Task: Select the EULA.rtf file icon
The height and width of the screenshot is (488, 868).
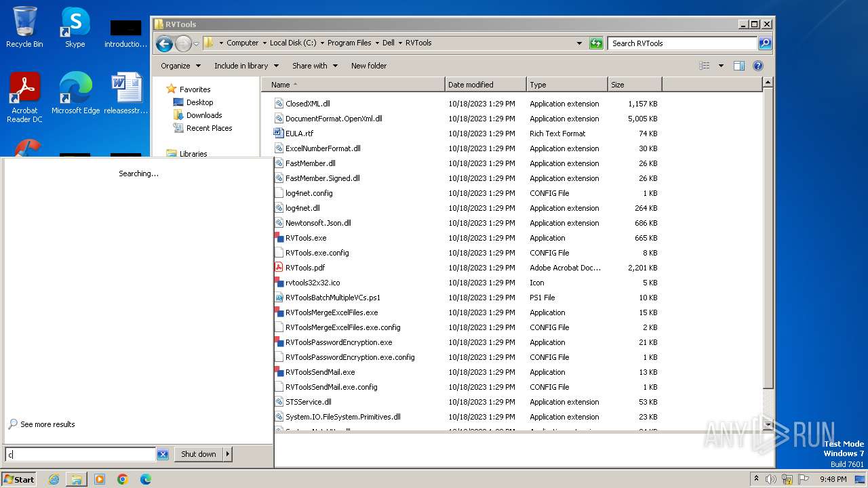Action: click(x=279, y=134)
